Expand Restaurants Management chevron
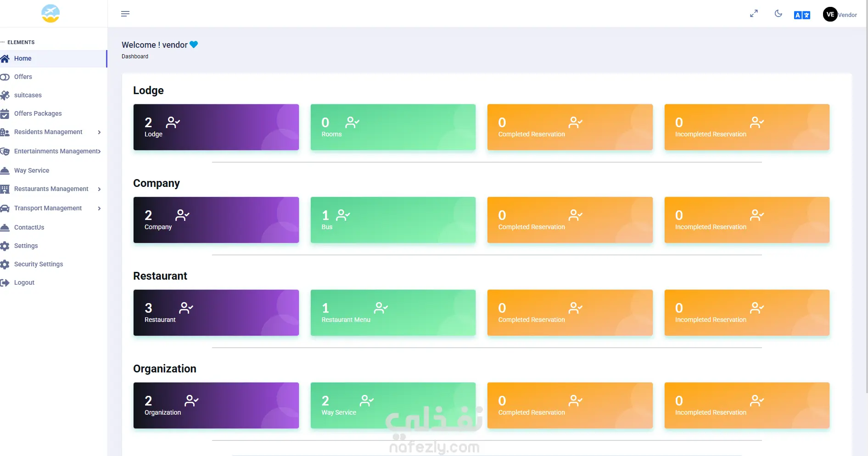Screen dimensions: 868x456 pyautogui.click(x=99, y=189)
